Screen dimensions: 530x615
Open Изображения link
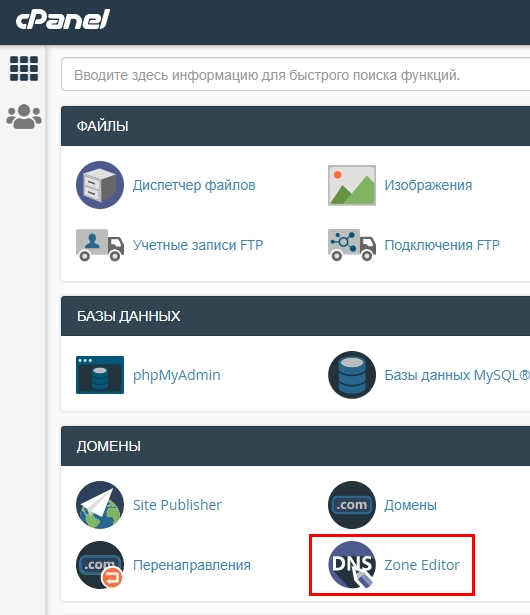pyautogui.click(x=428, y=185)
